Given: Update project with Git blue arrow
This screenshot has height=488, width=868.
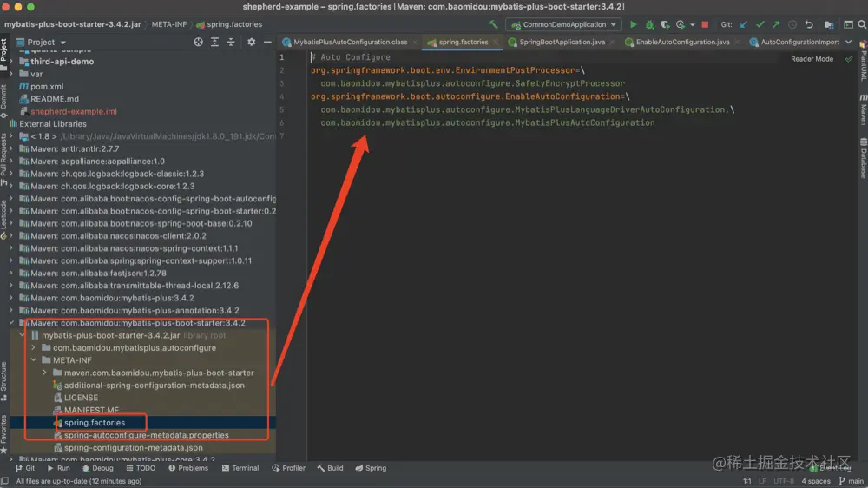Looking at the screenshot, I should pyautogui.click(x=744, y=24).
